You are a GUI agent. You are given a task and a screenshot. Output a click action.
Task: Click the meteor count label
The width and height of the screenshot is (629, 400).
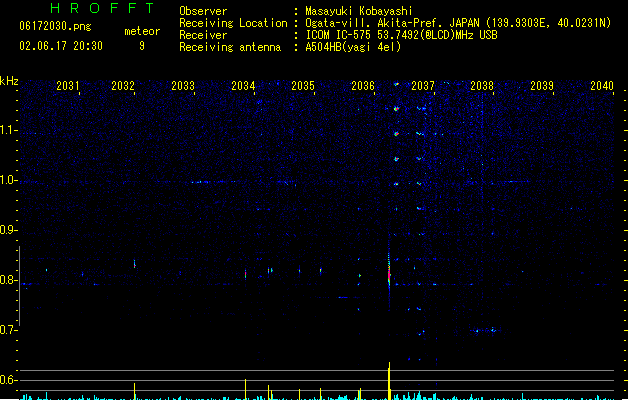[142, 31]
